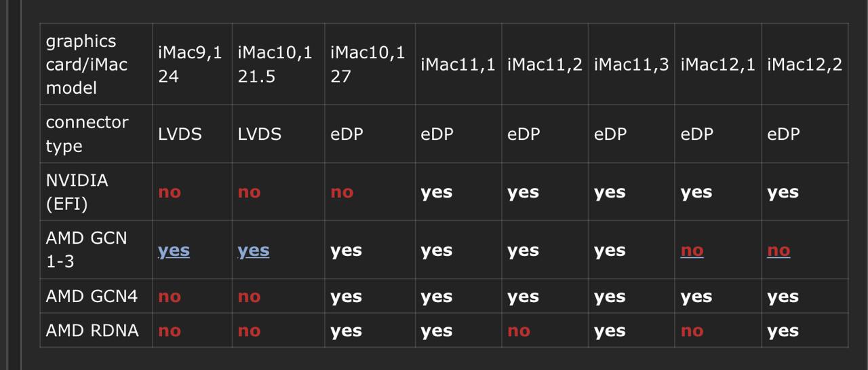Click the 'NVIDIA (EFI)' row label
868x370 pixels.
pos(96,191)
